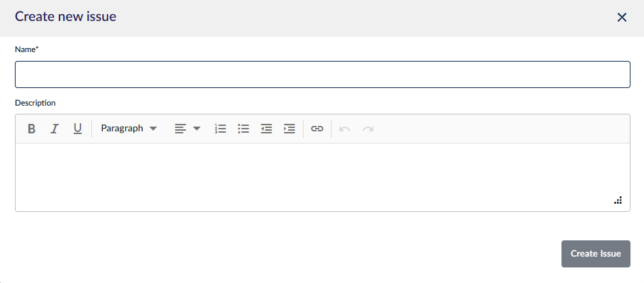Increase indent of the text

pyautogui.click(x=290, y=129)
